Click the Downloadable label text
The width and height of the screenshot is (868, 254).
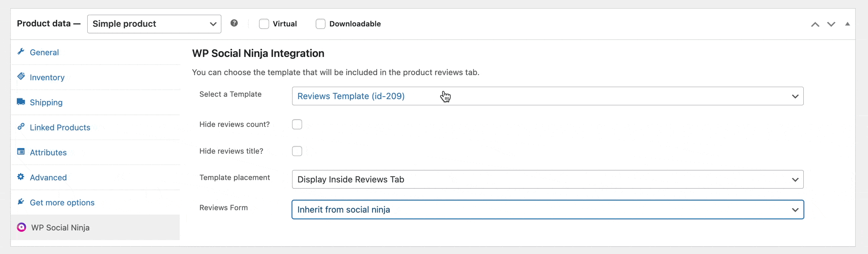tap(355, 24)
